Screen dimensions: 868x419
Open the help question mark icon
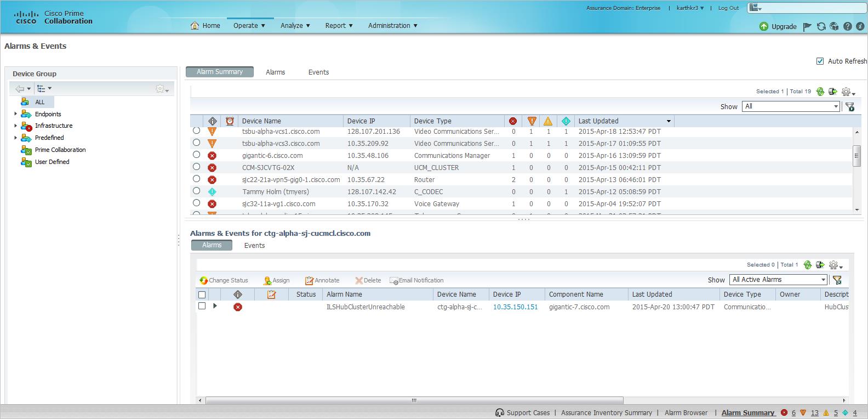coord(848,26)
